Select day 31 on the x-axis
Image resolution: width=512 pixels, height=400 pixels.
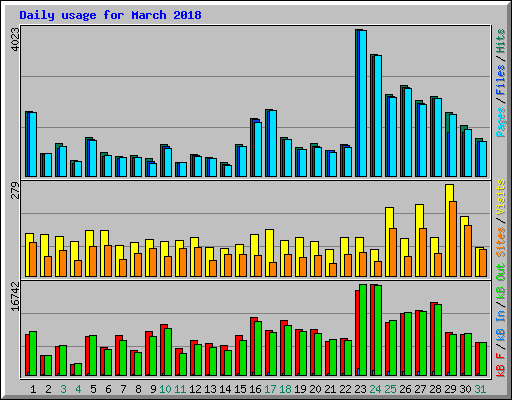coord(480,389)
